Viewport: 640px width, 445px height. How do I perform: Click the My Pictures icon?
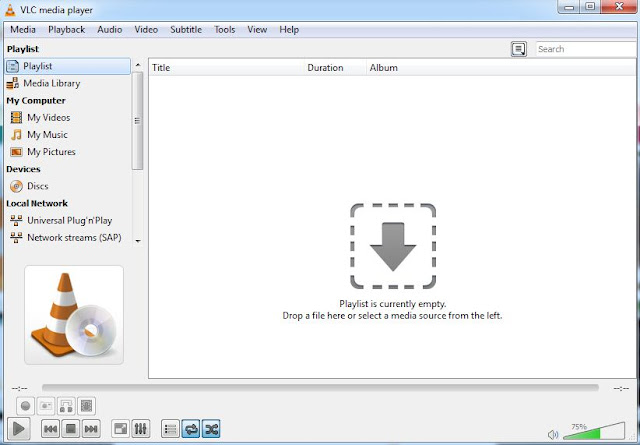[x=16, y=152]
